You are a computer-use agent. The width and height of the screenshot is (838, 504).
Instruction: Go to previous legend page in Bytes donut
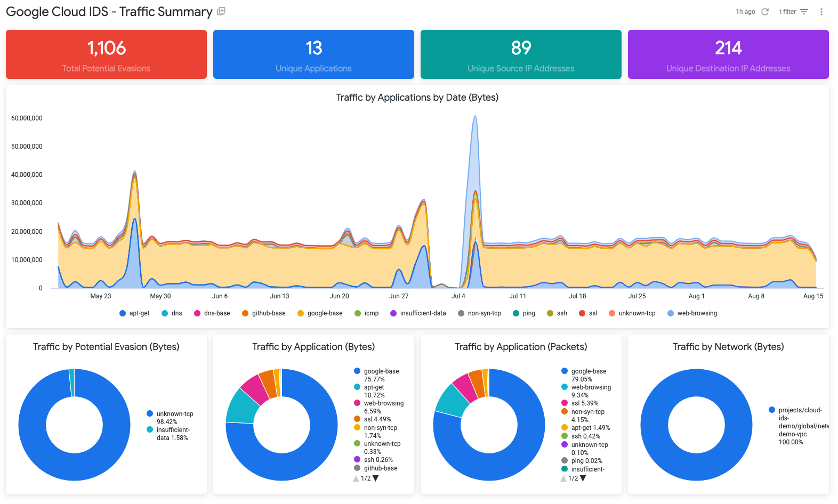(356, 478)
